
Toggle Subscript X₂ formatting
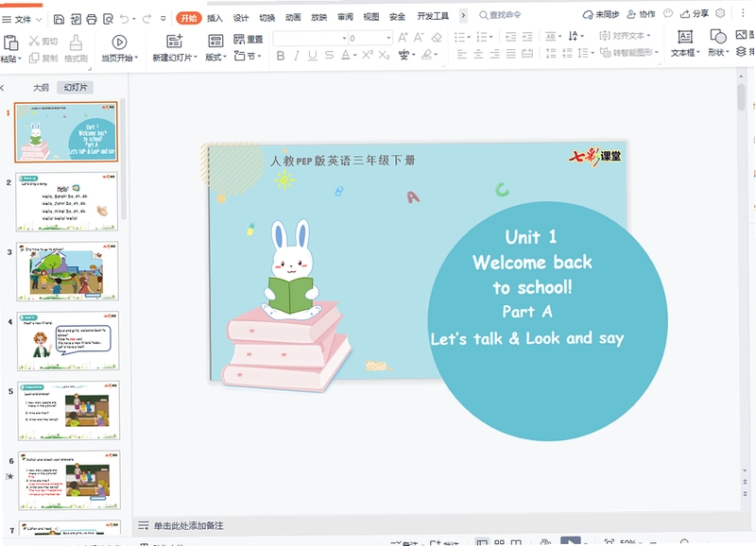pos(384,56)
